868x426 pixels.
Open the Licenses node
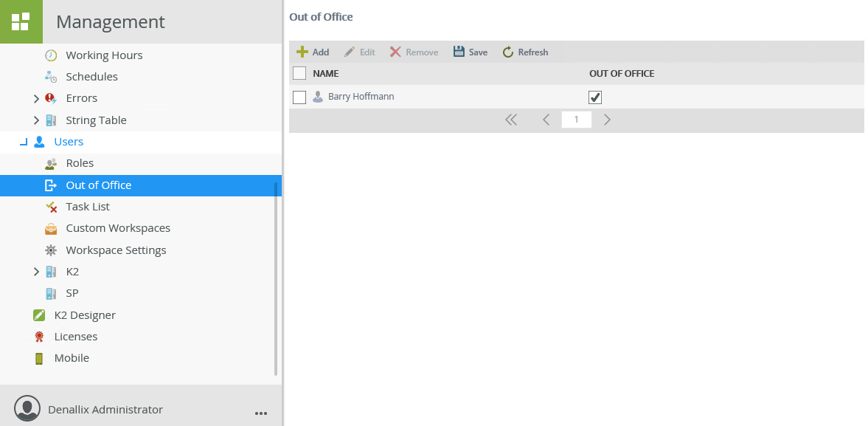[76, 337]
